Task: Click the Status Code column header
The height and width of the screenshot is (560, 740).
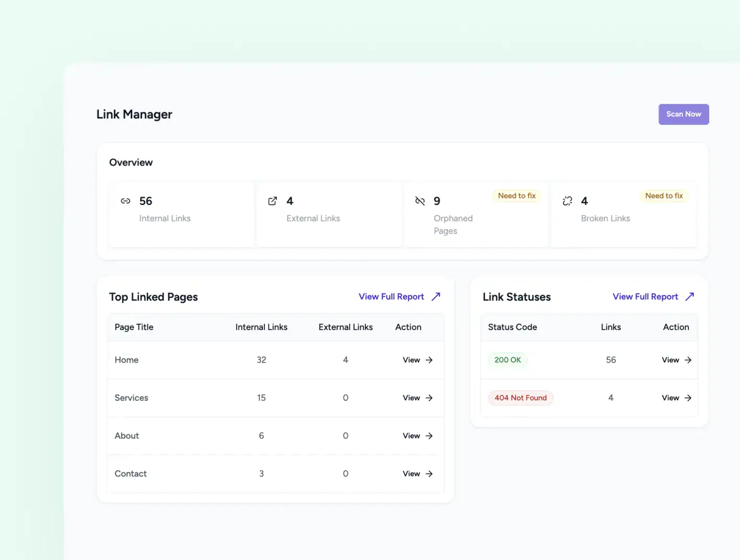Action: point(513,327)
